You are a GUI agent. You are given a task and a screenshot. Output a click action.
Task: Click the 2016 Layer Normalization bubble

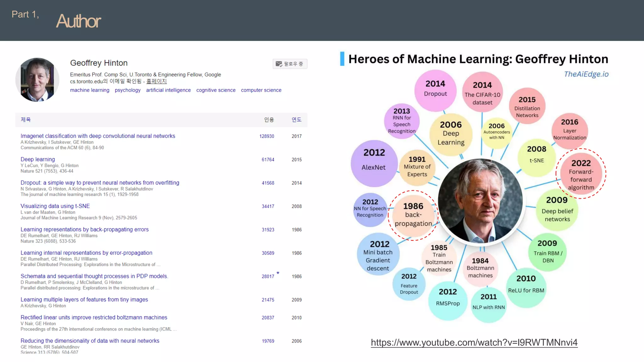tap(570, 131)
